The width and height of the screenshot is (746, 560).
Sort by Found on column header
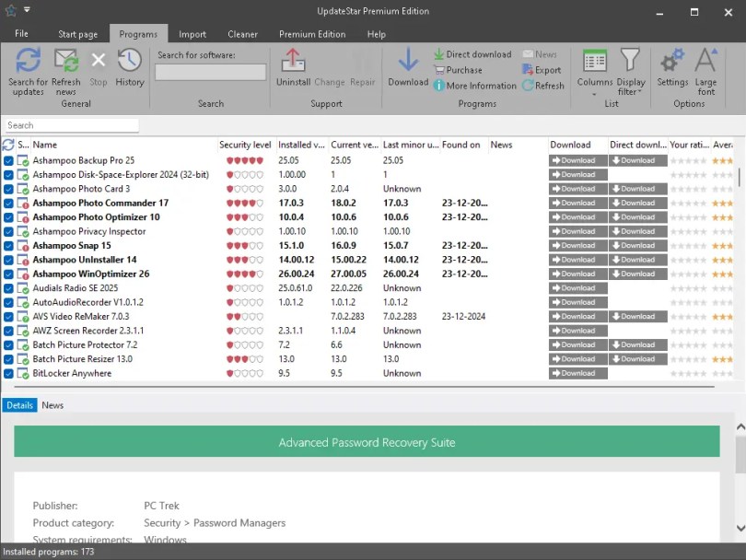(x=464, y=145)
